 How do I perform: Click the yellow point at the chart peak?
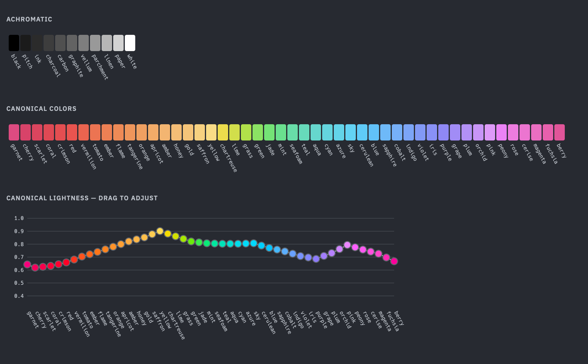(x=160, y=231)
